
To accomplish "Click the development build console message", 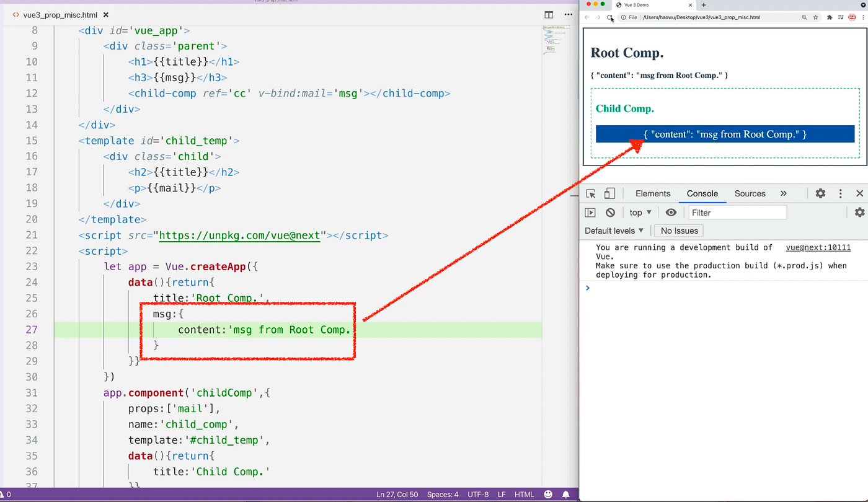I will [721, 261].
